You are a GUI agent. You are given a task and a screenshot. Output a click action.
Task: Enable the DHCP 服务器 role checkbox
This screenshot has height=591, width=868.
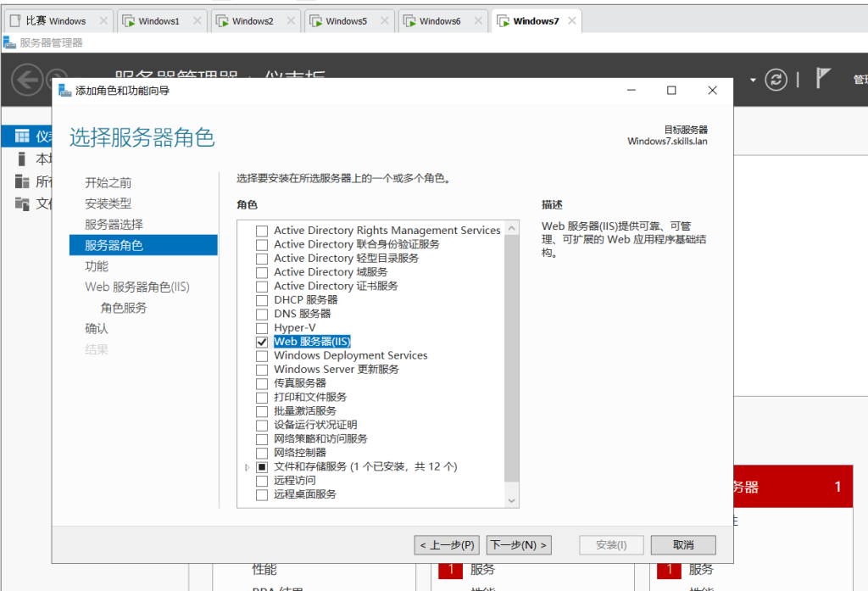tap(262, 300)
